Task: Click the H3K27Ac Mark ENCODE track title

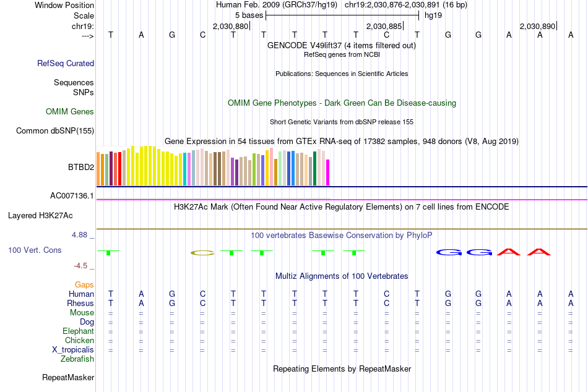Action: coord(342,207)
